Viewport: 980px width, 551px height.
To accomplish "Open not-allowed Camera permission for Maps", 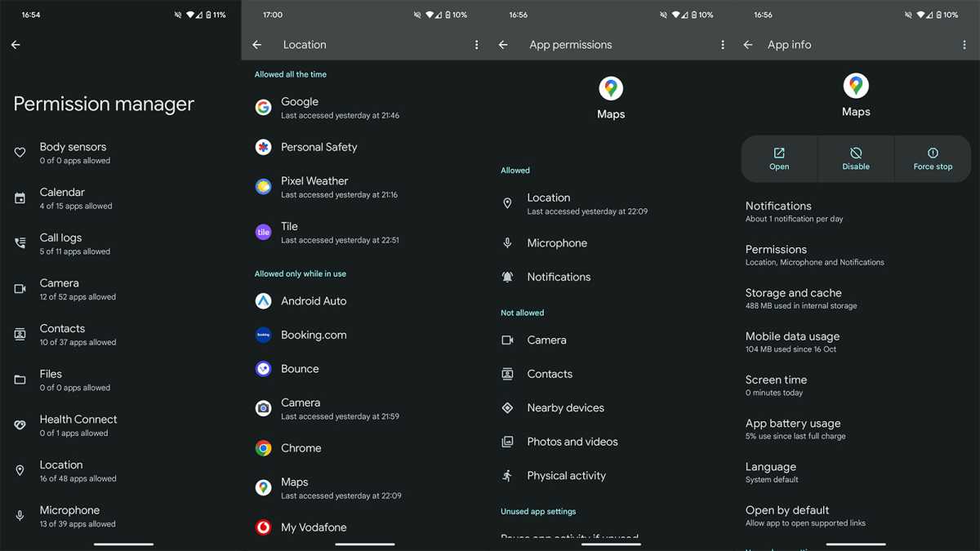I will (x=611, y=340).
